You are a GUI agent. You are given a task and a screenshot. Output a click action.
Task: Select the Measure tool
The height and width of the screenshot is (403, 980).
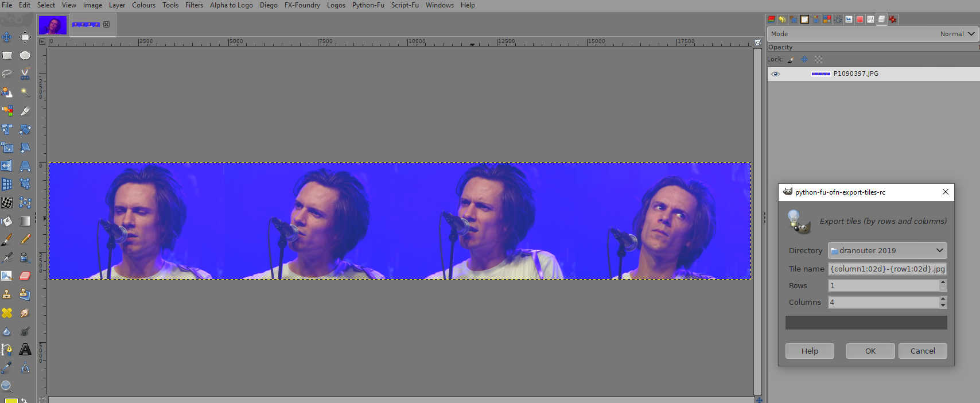pos(25,367)
